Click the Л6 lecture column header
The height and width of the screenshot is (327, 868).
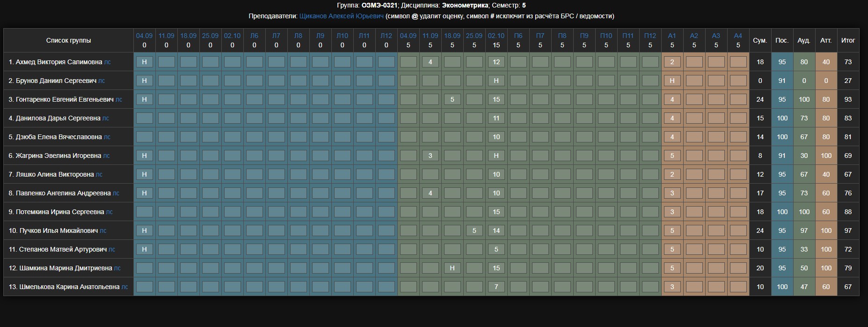(254, 36)
